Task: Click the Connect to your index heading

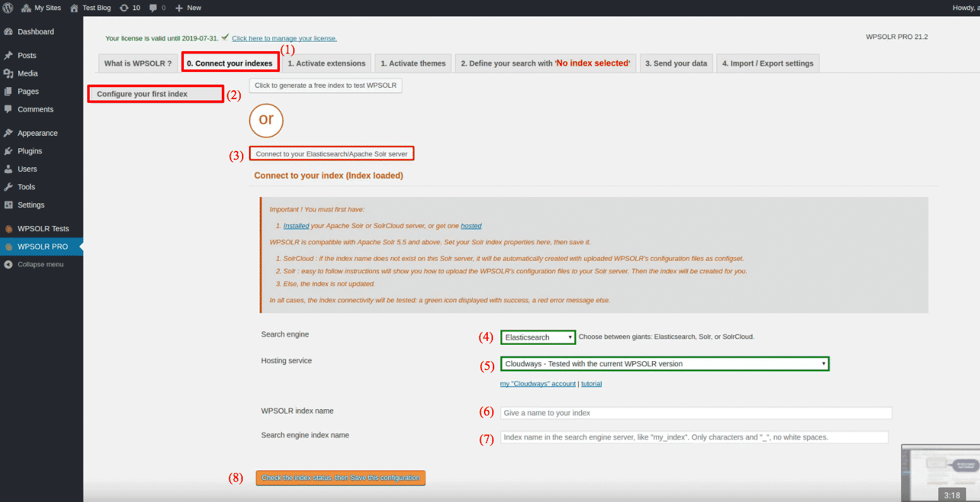Action: pyautogui.click(x=329, y=176)
